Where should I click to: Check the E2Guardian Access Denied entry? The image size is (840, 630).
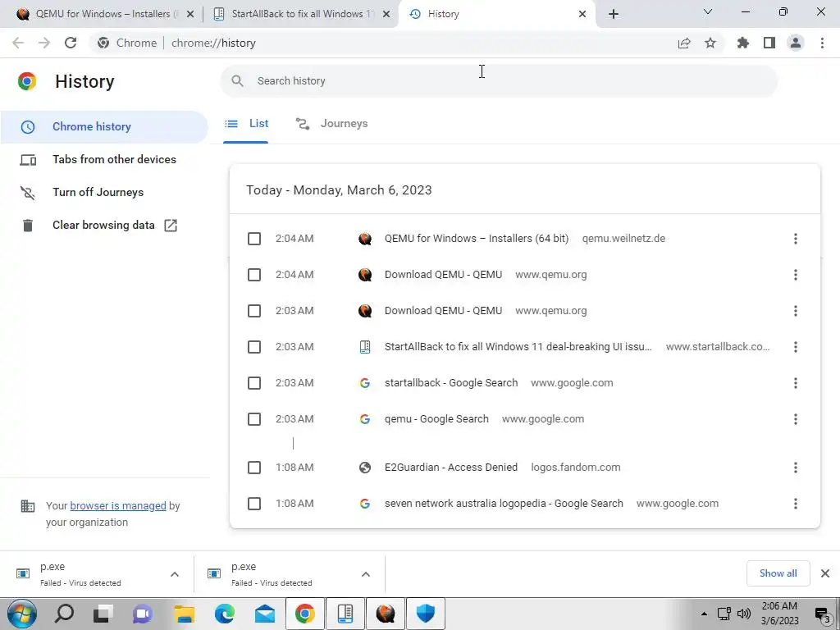[x=254, y=468]
